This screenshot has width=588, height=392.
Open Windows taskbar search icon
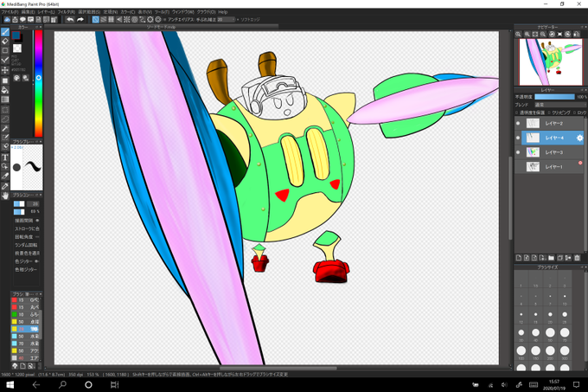pos(62,385)
